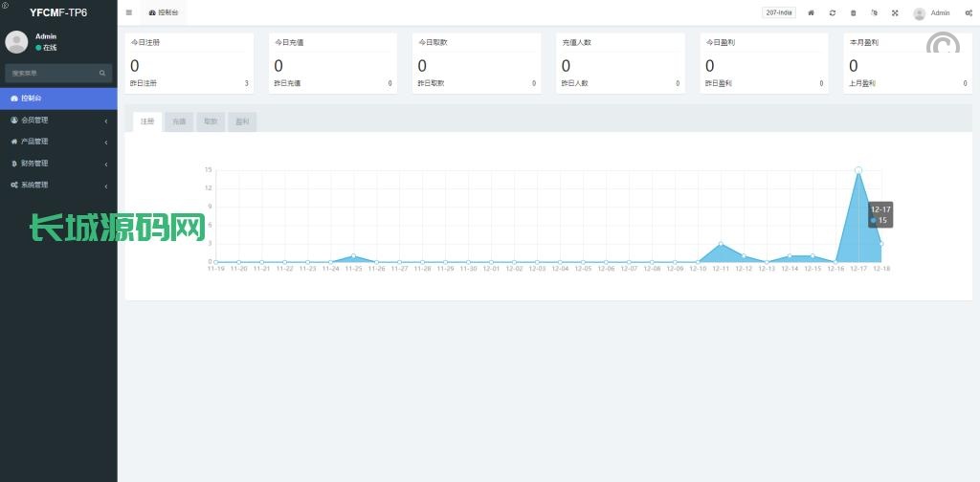Click the 系统管理 gears icon
The width and height of the screenshot is (980, 482).
[x=14, y=185]
